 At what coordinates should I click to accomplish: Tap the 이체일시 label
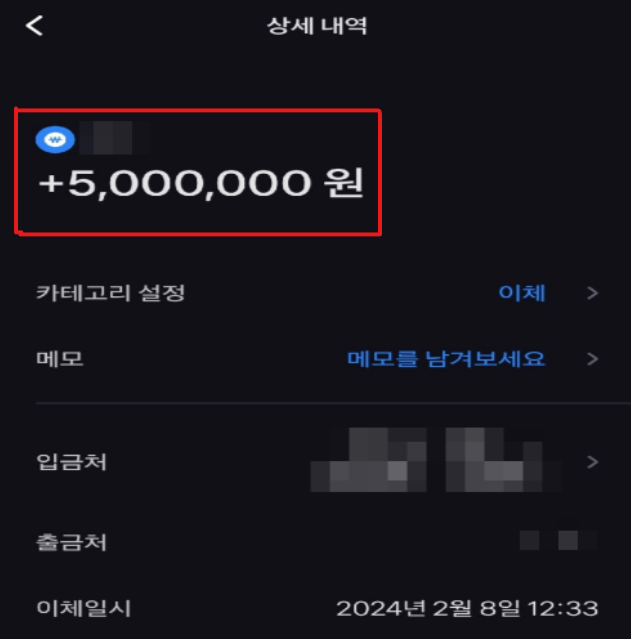(x=84, y=608)
